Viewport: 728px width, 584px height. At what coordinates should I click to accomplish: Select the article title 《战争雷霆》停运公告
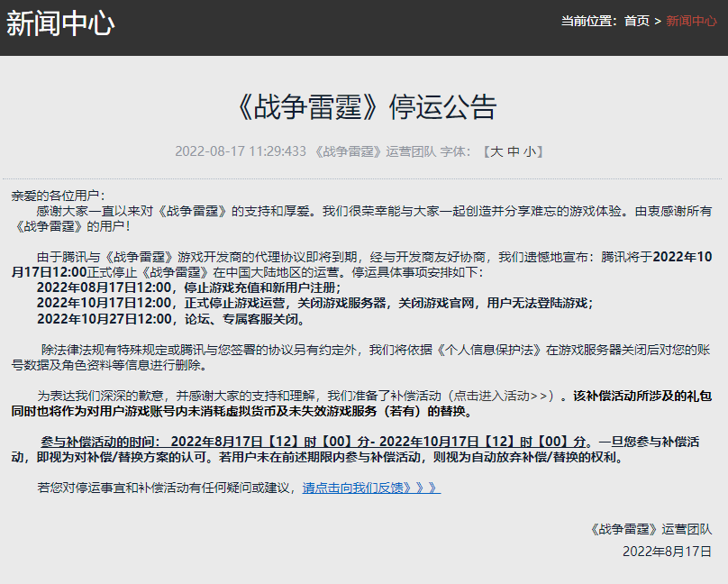point(367,107)
